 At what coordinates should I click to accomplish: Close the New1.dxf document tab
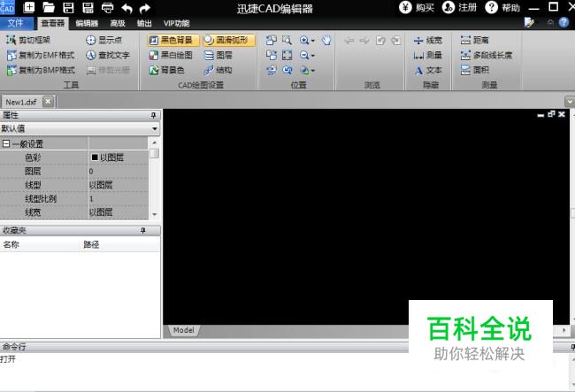[x=48, y=102]
